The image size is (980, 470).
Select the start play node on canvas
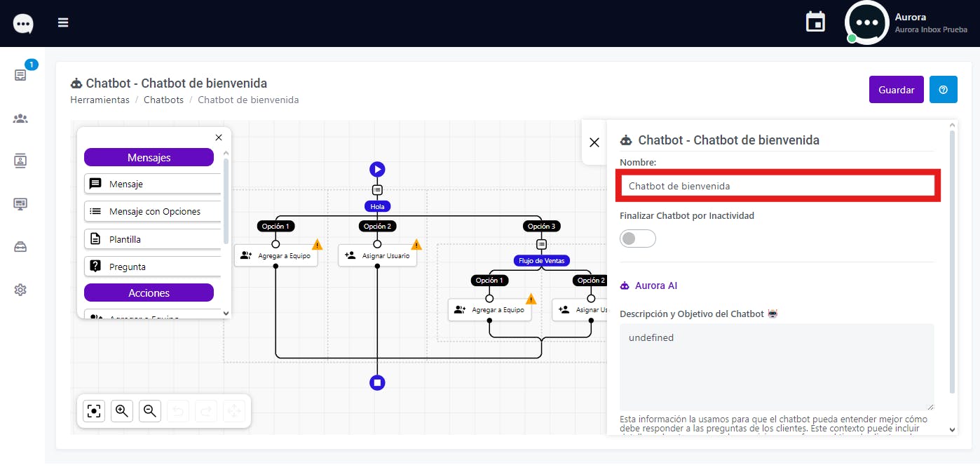point(377,169)
